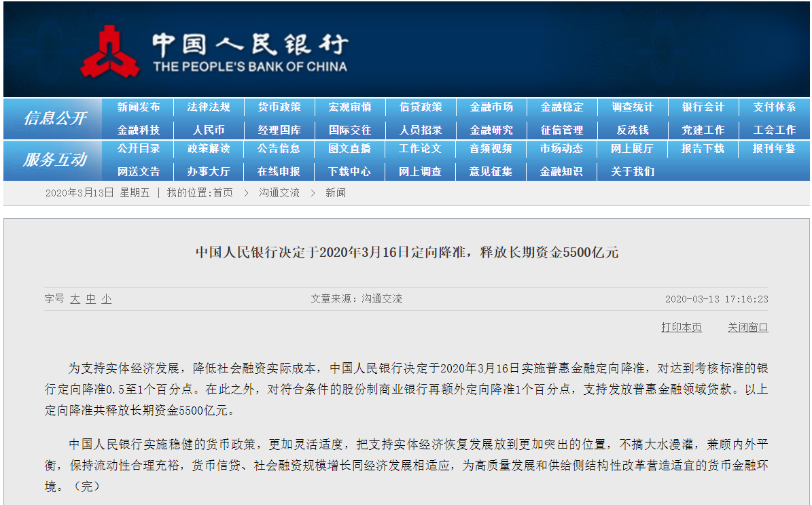Open 政策解读 page
The width and height of the screenshot is (812, 505).
click(209, 148)
